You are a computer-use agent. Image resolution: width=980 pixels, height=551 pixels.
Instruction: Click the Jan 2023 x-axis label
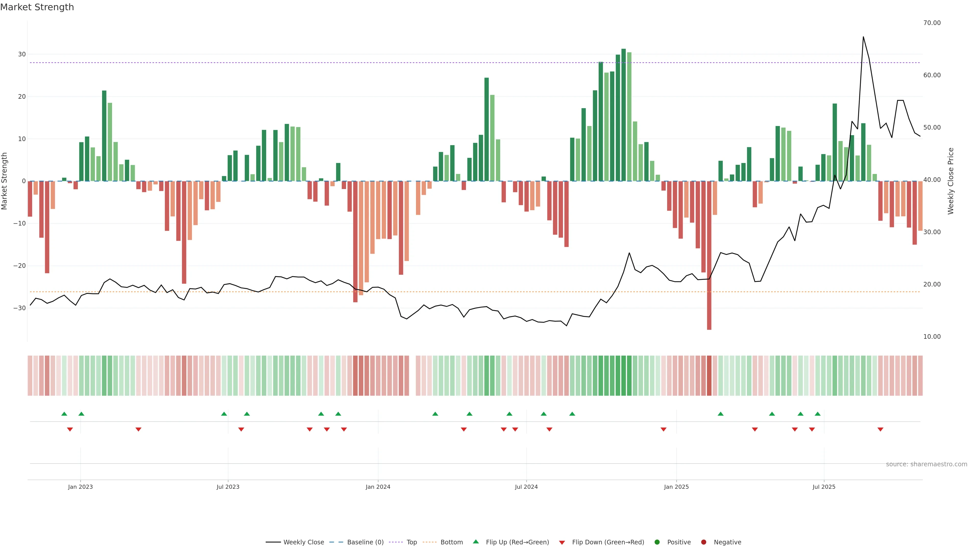80,487
